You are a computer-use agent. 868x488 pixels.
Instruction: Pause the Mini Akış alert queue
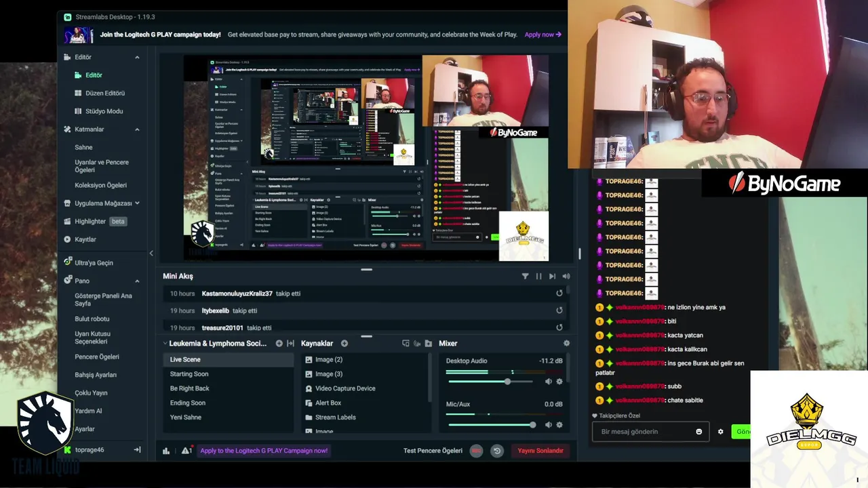coord(538,277)
